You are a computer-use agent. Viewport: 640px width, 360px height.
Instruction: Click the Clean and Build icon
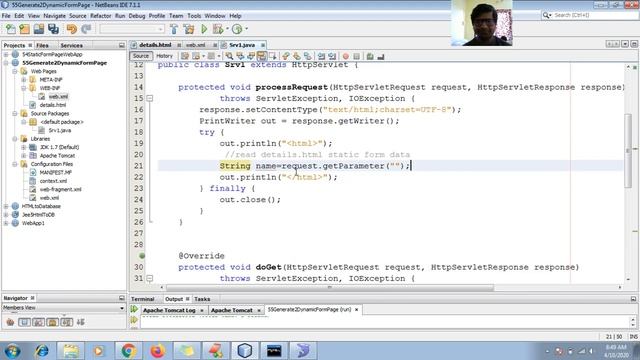189,29
